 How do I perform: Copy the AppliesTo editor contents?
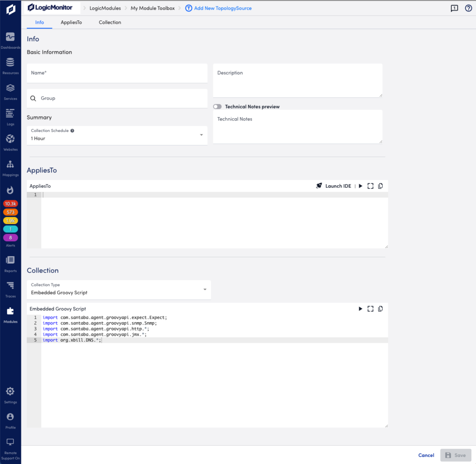380,186
